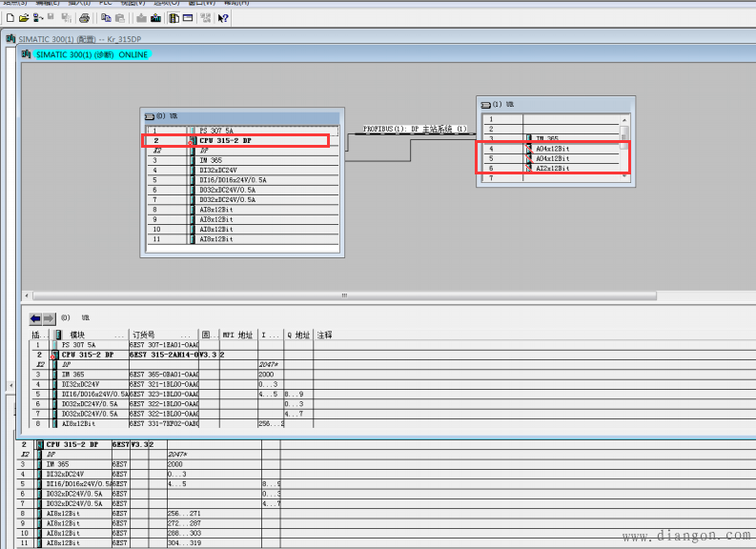
Task: Click the Download to module toolbar icon
Action: pos(141,18)
